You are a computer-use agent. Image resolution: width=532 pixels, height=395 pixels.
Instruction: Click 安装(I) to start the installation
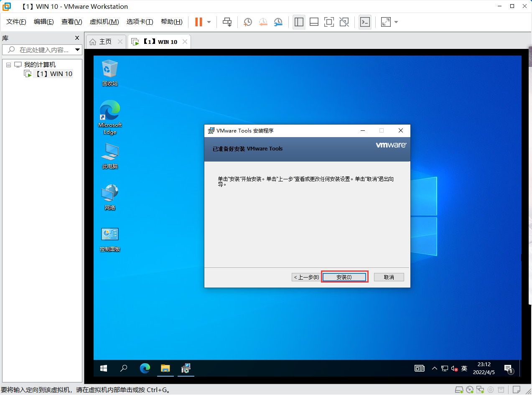point(344,277)
